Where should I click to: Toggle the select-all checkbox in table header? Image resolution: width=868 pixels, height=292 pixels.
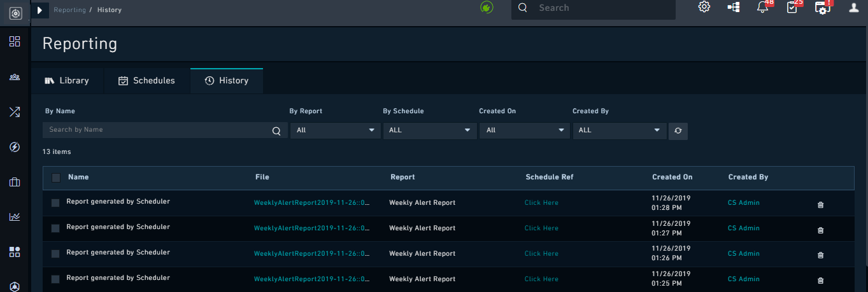point(56,178)
